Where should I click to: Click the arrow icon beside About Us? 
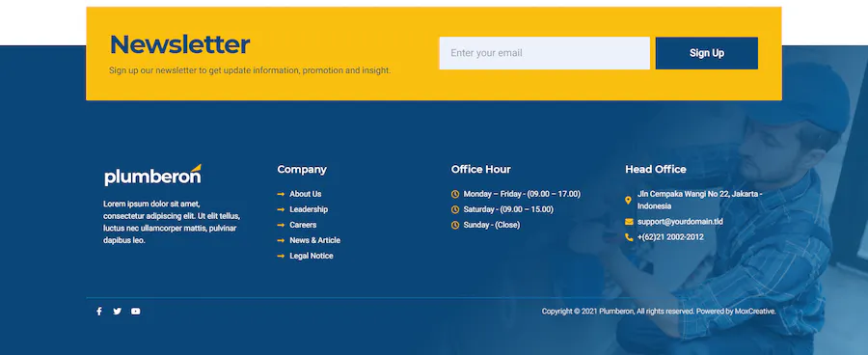coord(281,195)
